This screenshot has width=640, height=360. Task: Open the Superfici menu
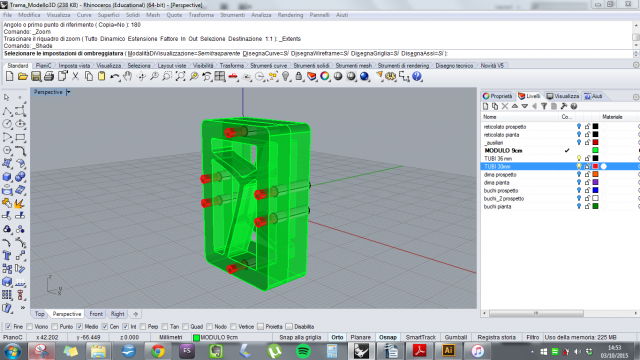tap(109, 15)
